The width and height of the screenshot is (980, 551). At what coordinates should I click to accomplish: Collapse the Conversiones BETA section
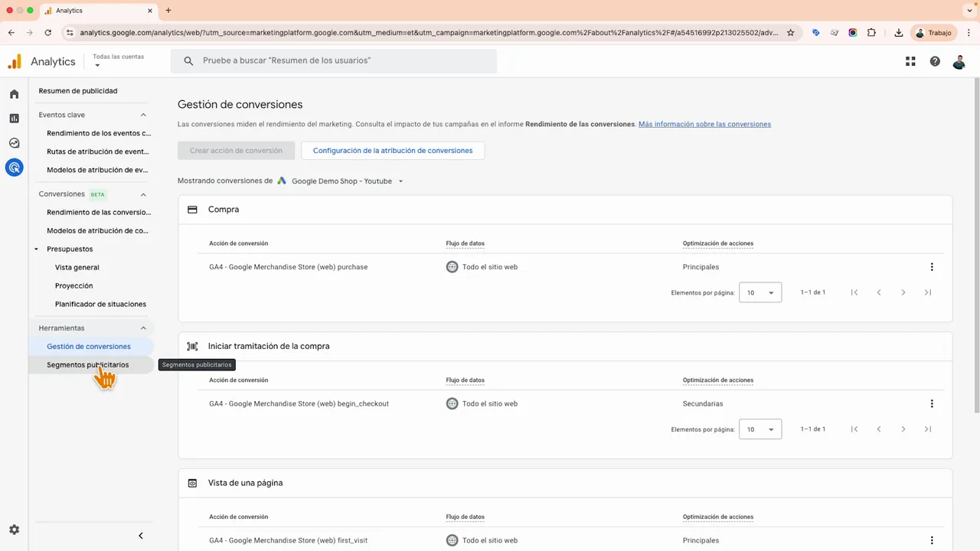[143, 194]
